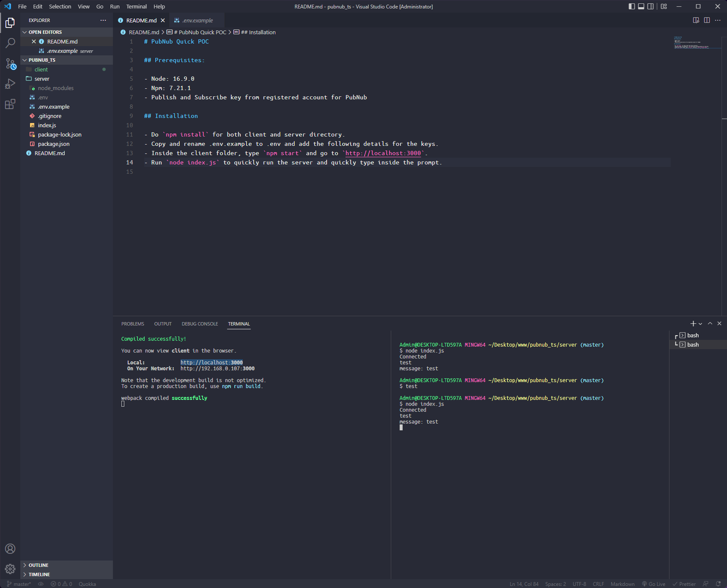727x588 pixels.
Task: Open the Customize Layout icon
Action: 664,6
